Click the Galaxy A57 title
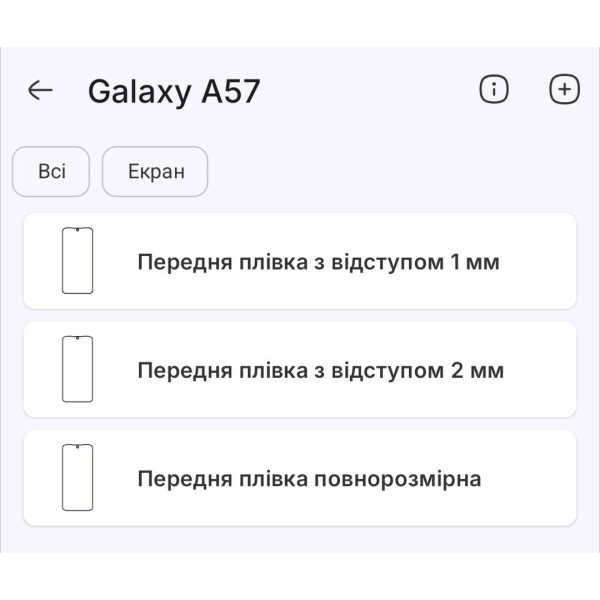 174,91
